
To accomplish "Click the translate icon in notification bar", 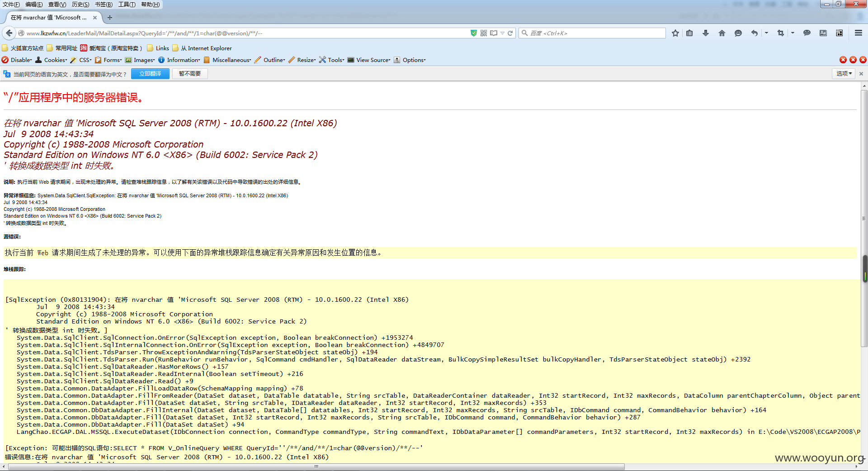I will 7,74.
